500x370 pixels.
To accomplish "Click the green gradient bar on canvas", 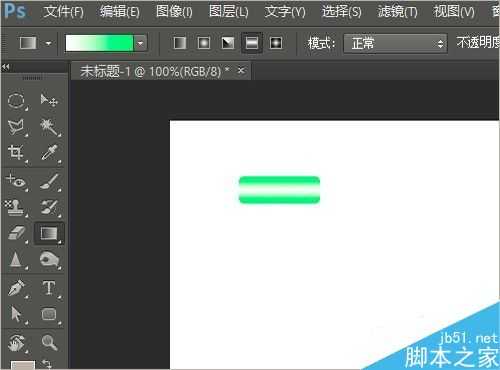I will [279, 190].
